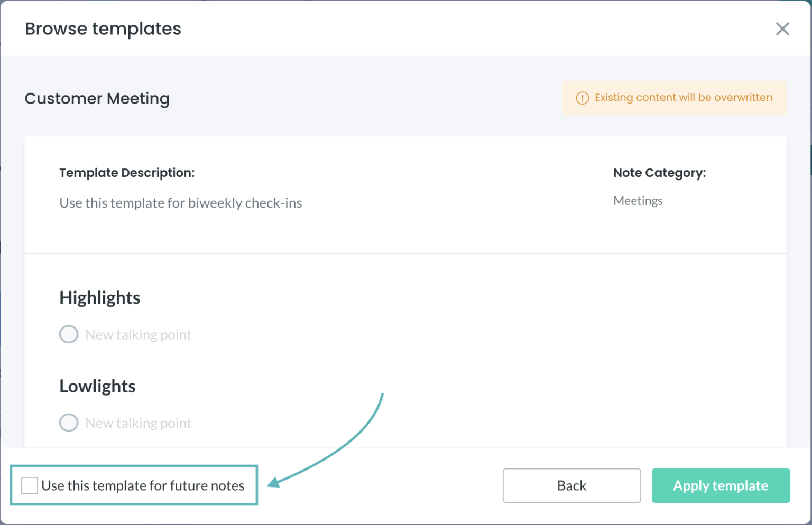
Task: Click the Browse templates dialog title
Action: tap(103, 29)
